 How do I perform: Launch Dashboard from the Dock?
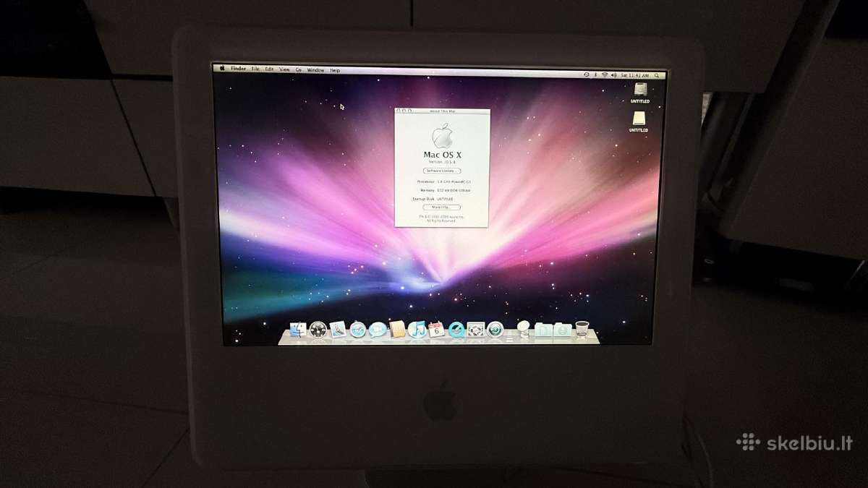(318, 329)
